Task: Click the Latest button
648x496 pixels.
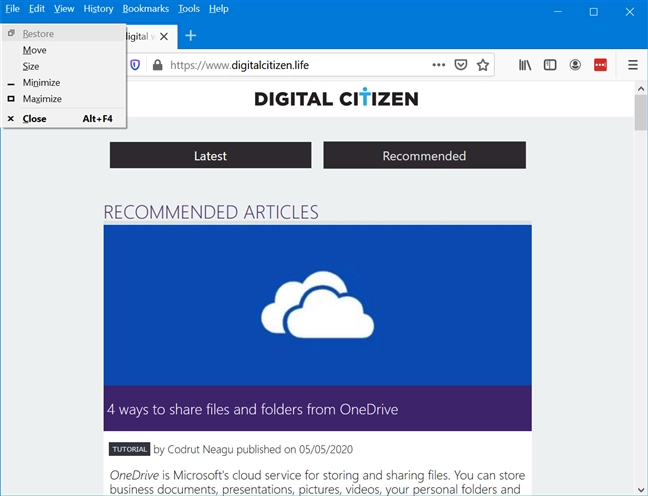Action: 210,155
